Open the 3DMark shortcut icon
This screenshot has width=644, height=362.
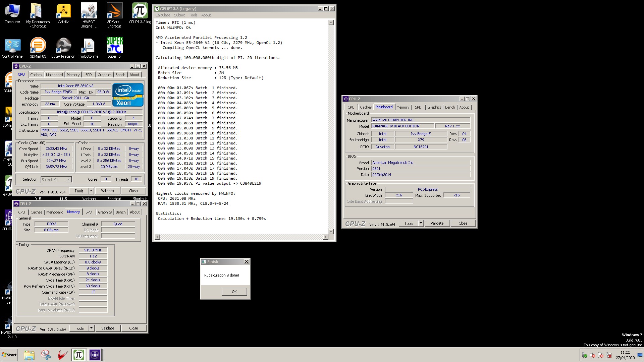pos(114,15)
